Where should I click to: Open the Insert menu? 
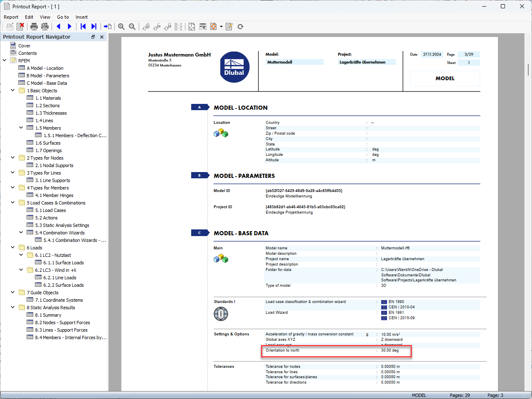[x=81, y=17]
